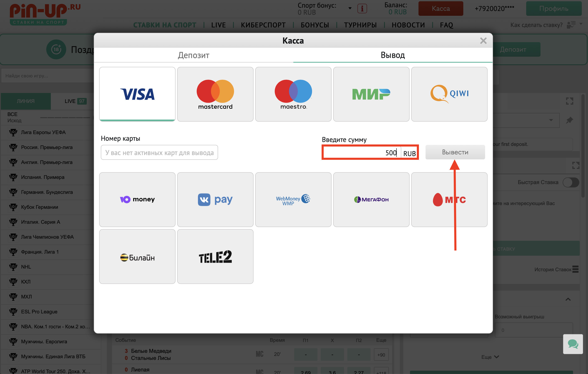This screenshot has height=374, width=588.
Task: Open the Киберспорт menu item
Action: [x=263, y=25]
